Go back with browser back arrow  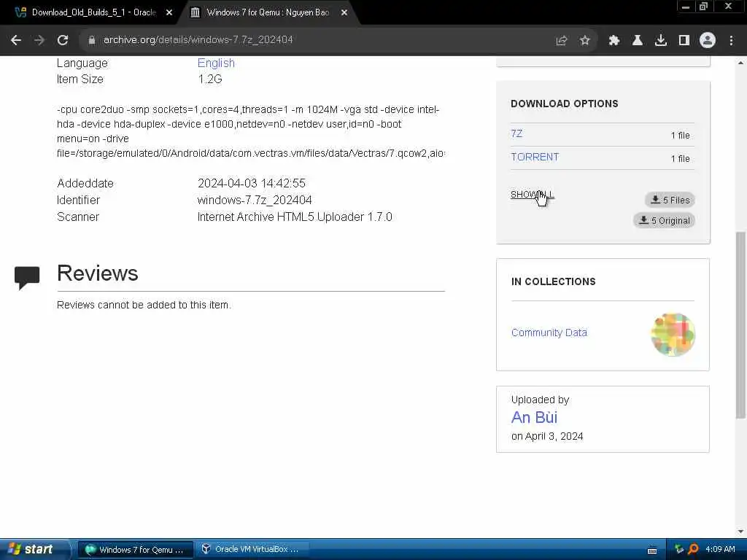[16, 40]
